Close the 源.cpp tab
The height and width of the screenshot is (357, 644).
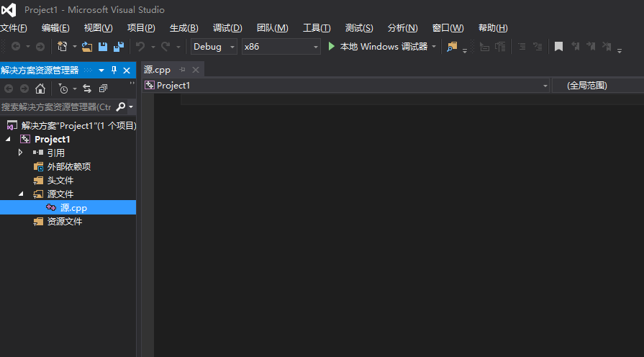(196, 70)
